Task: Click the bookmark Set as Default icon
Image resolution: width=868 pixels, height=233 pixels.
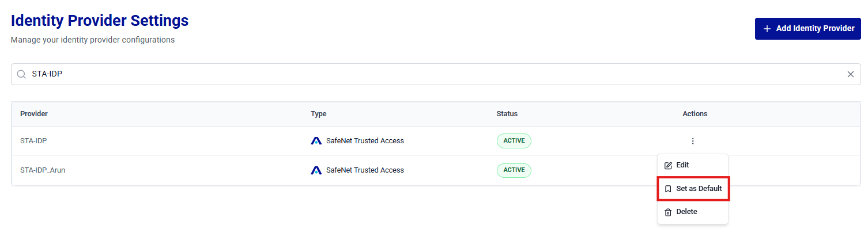Action: tap(668, 189)
